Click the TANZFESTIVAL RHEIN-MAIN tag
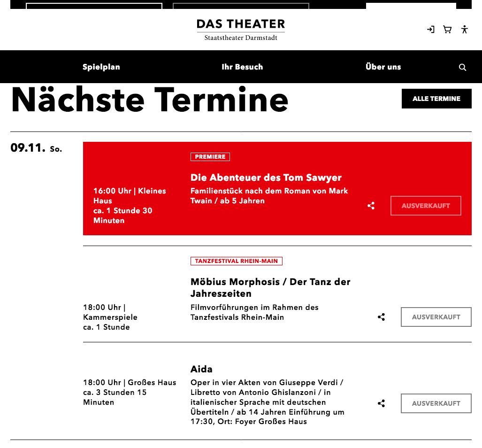This screenshot has width=482, height=448. click(x=236, y=261)
